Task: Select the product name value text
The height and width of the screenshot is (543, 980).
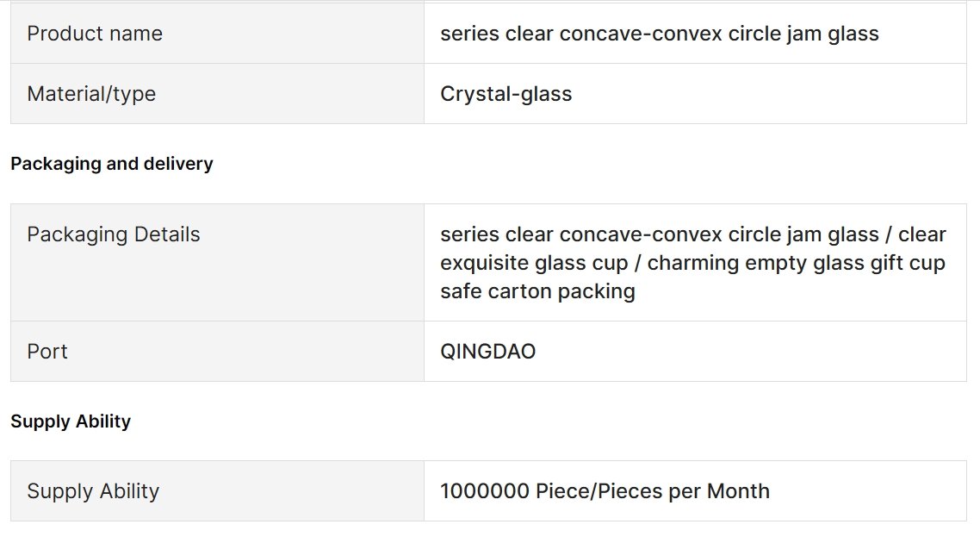Action: (x=660, y=33)
